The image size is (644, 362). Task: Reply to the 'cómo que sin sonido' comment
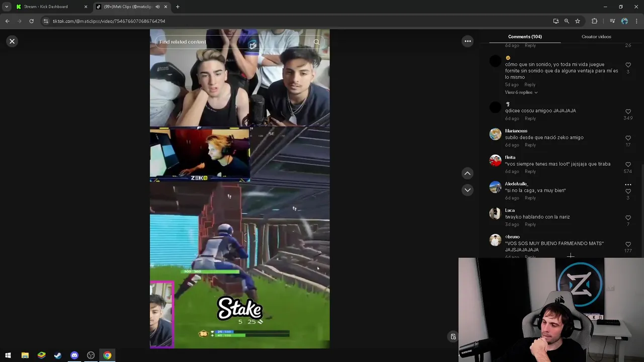point(530,85)
